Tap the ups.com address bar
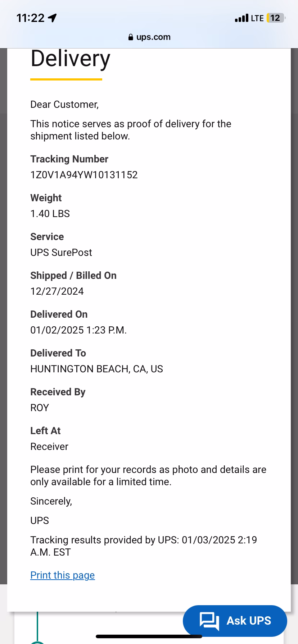The height and width of the screenshot is (644, 298). (149, 37)
